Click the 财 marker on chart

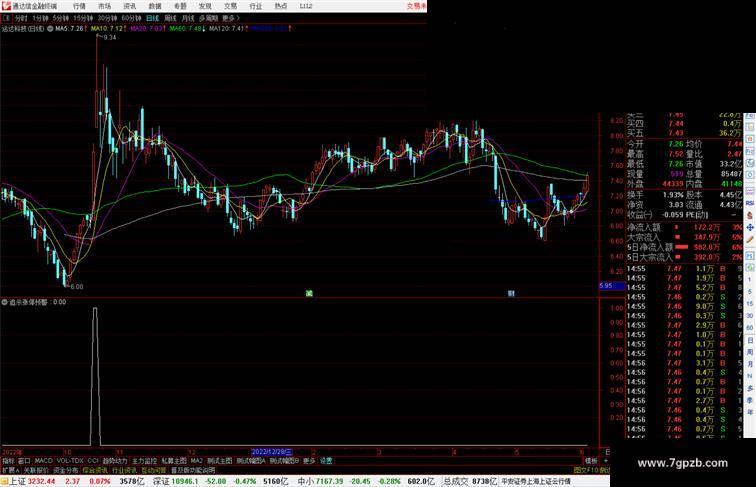click(x=511, y=293)
